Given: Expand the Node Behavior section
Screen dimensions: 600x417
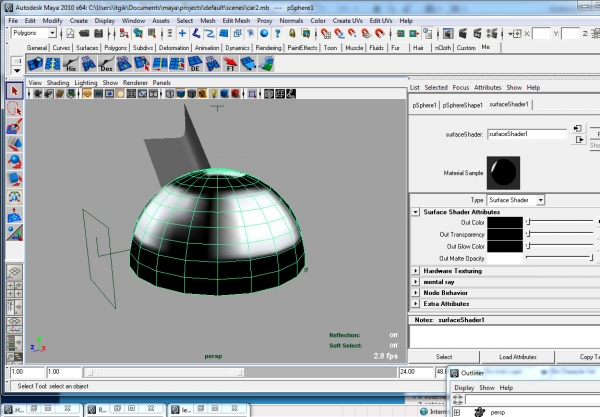Looking at the screenshot, I should (x=416, y=293).
